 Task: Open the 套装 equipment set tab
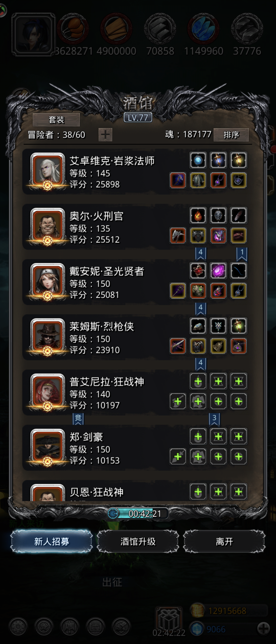point(56,120)
